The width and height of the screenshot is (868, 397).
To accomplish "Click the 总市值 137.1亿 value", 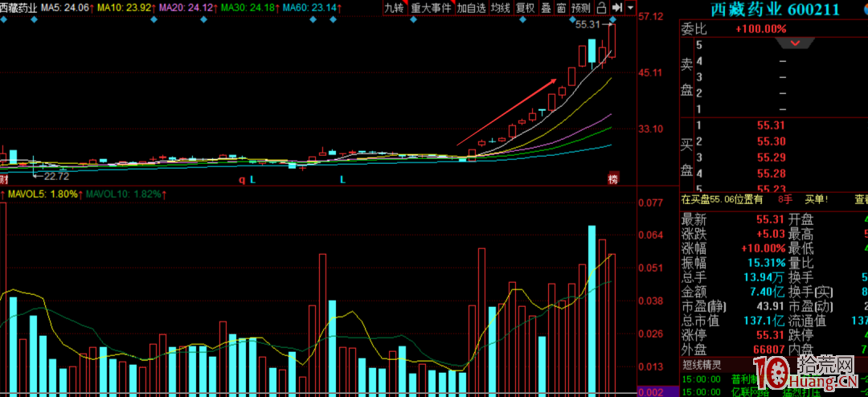I will coord(766,320).
